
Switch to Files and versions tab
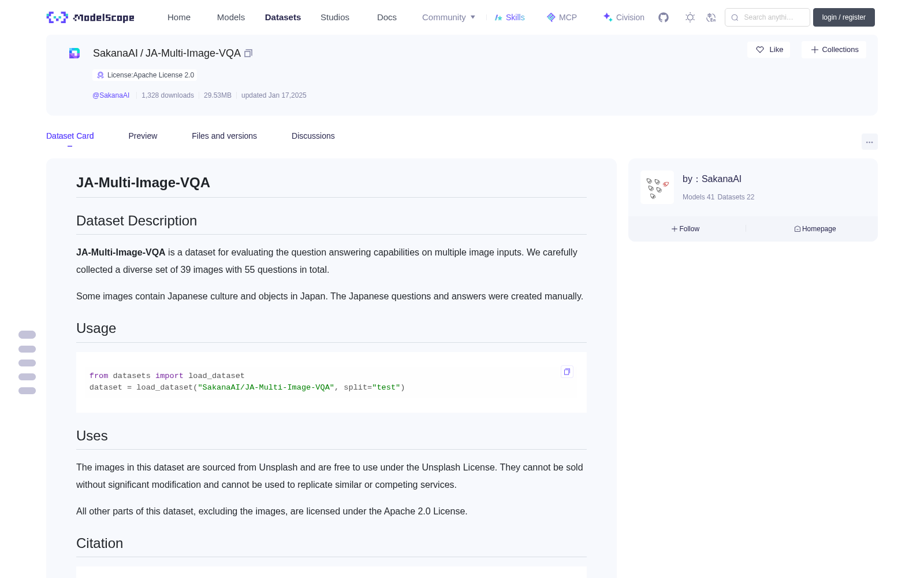(224, 136)
